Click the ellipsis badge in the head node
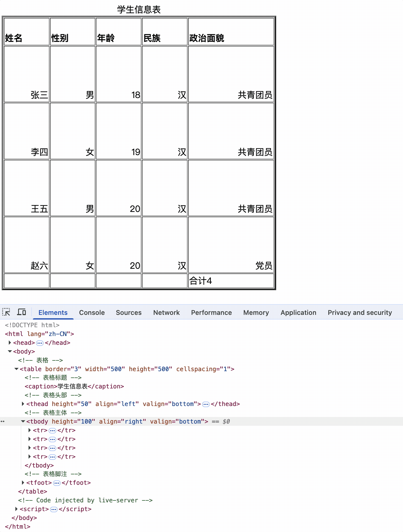Image resolution: width=403 pixels, height=532 pixels. (x=40, y=343)
